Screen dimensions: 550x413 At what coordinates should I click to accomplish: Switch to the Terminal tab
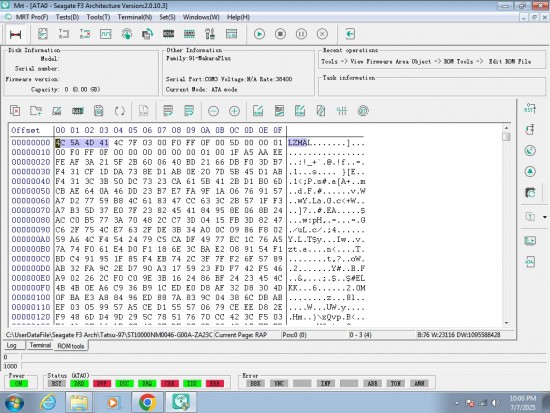(x=40, y=345)
